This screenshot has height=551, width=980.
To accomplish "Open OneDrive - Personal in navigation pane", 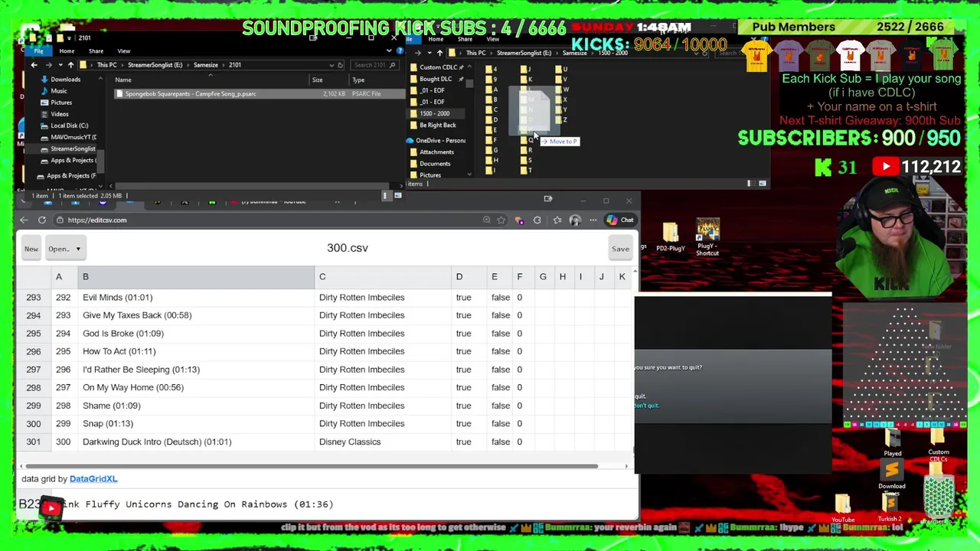I will [x=440, y=141].
